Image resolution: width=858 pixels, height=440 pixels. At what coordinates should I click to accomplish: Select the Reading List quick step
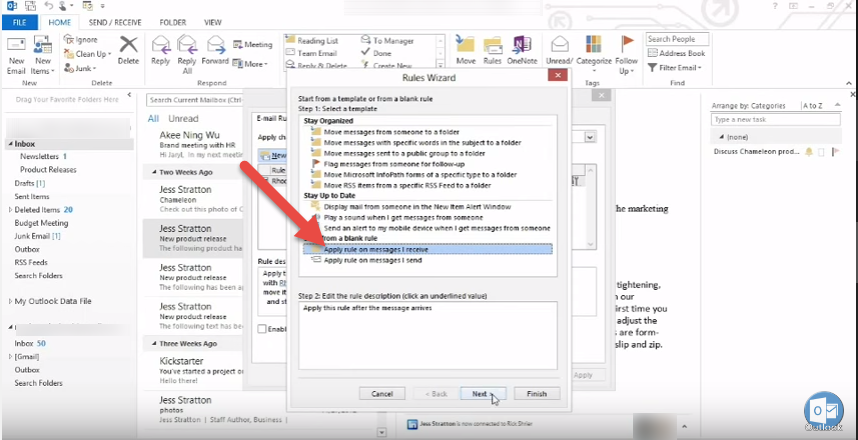[x=312, y=40]
